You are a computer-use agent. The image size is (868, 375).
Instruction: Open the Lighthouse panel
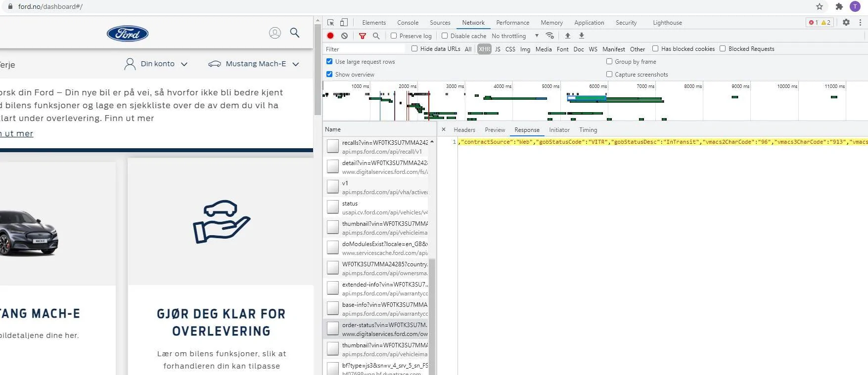[x=667, y=22]
